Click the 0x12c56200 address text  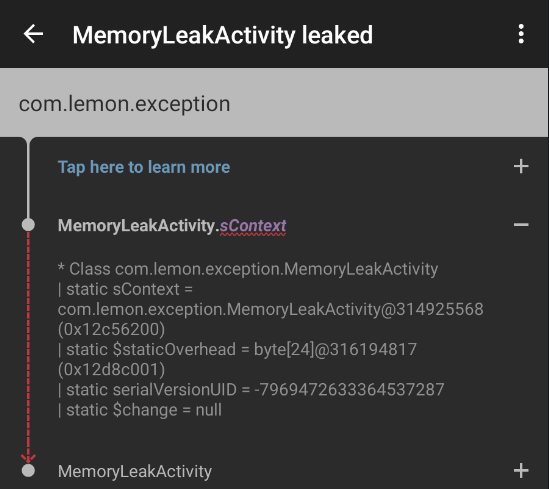point(111,329)
